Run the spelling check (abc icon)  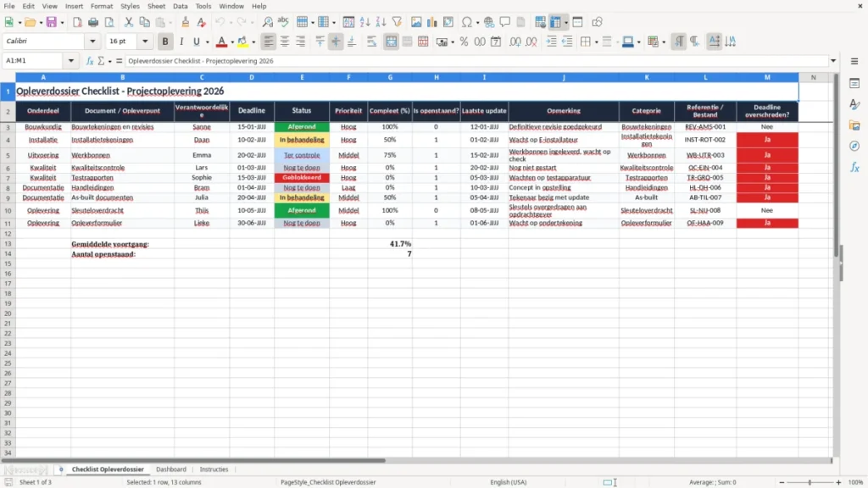pos(283,22)
